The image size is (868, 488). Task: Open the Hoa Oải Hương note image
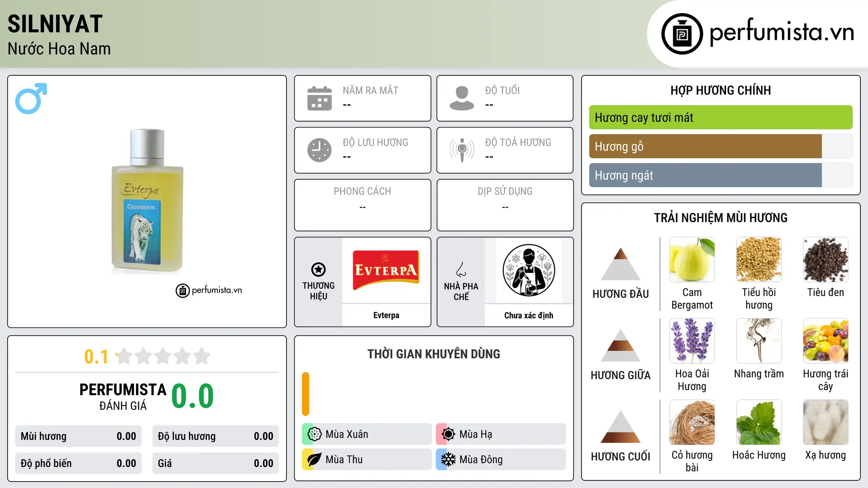click(692, 341)
